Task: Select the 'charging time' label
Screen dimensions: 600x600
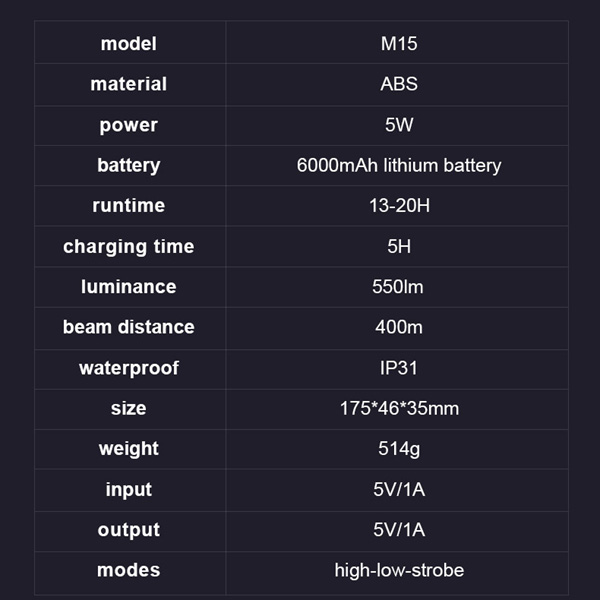Action: [x=128, y=246]
